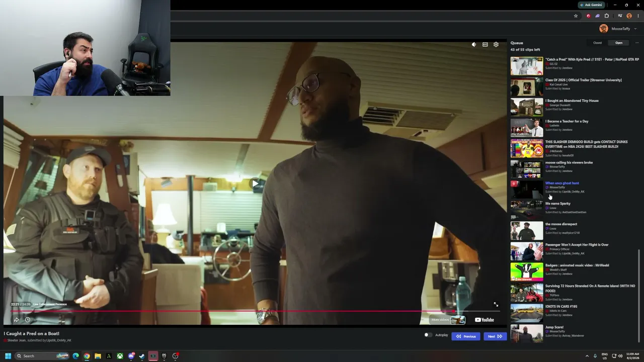Open Google Chrome from the taskbar
The height and width of the screenshot is (362, 644).
[87, 356]
